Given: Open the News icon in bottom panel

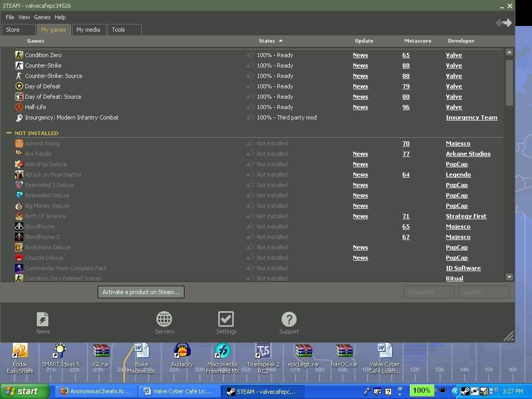Looking at the screenshot, I should 43,320.
